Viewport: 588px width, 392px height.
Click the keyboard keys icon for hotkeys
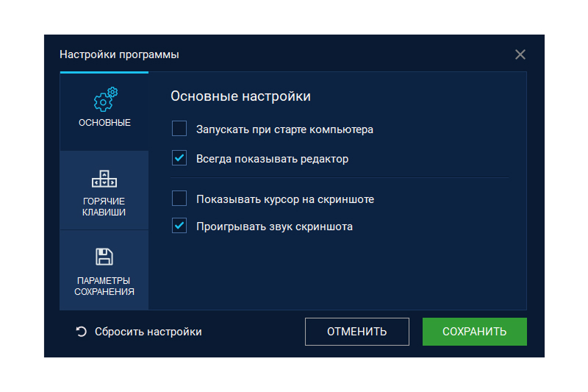click(x=104, y=179)
